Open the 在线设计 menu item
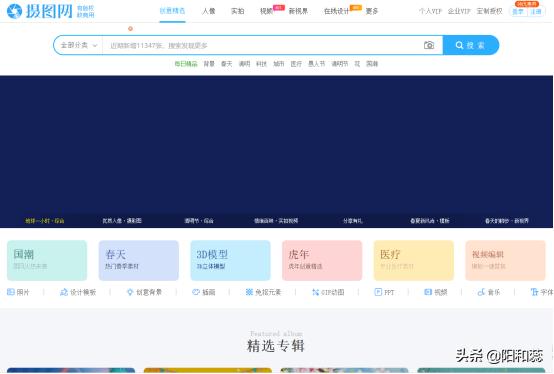This screenshot has width=554, height=374. tap(336, 11)
